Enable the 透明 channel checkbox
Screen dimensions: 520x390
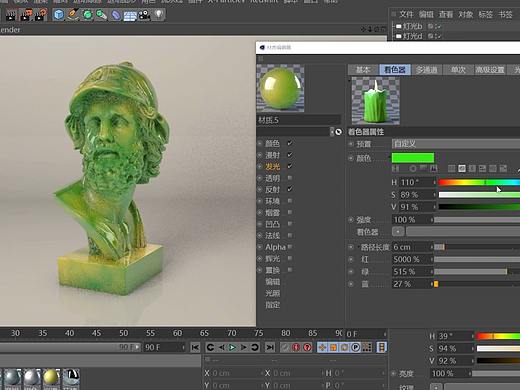coord(290,178)
